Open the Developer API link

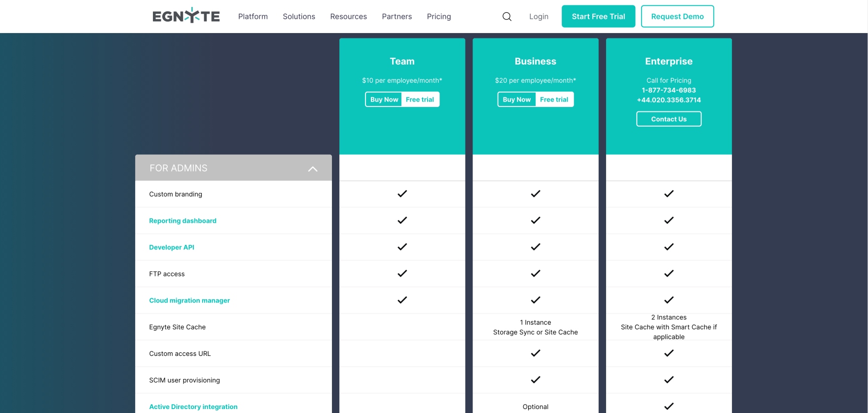172,247
